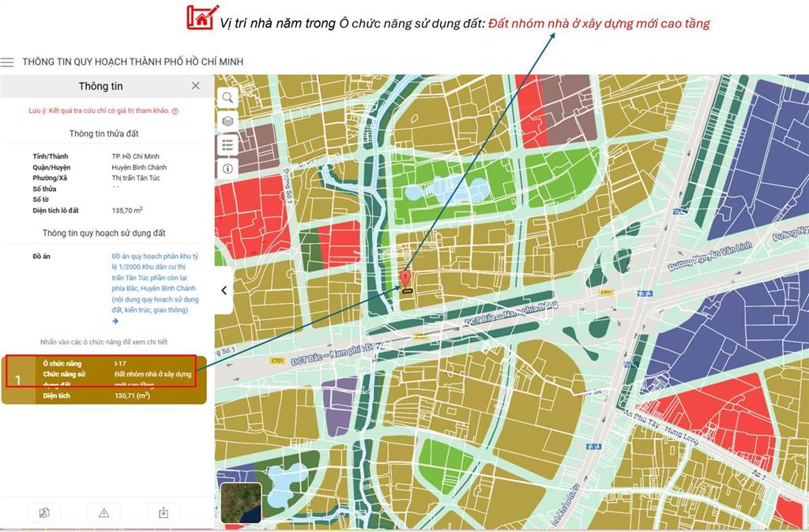Open the map layers icon
This screenshot has height=532, width=809.
[228, 121]
